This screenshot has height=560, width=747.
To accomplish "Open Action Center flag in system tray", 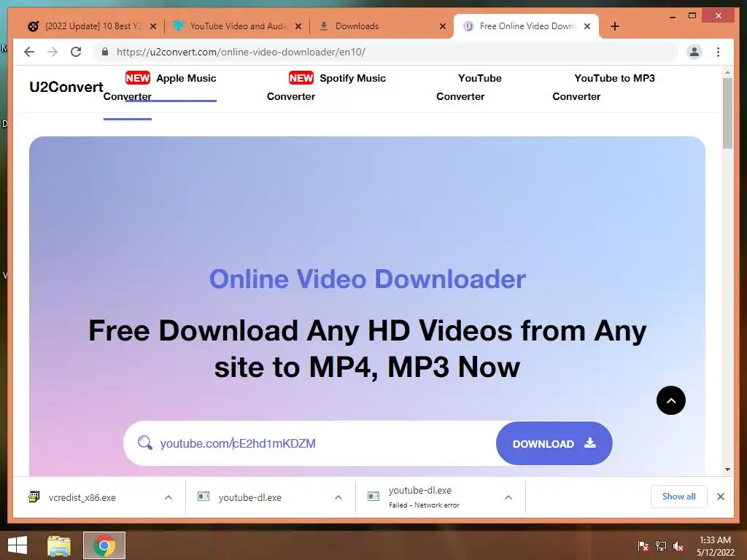I will pos(643,546).
